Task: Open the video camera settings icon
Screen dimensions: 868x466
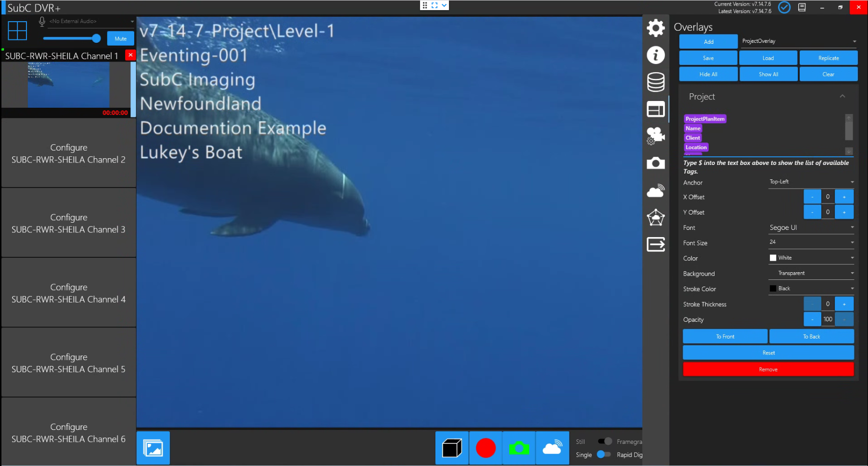Action: point(655,136)
